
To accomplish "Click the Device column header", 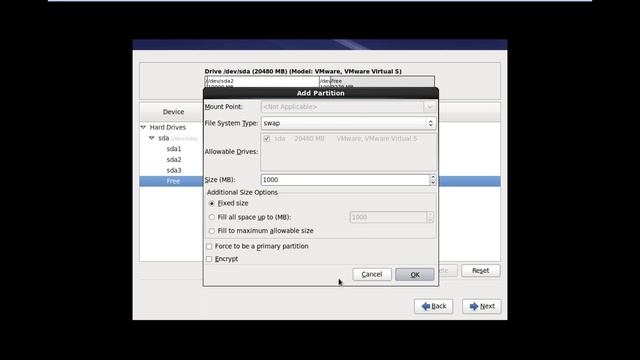I will (173, 112).
